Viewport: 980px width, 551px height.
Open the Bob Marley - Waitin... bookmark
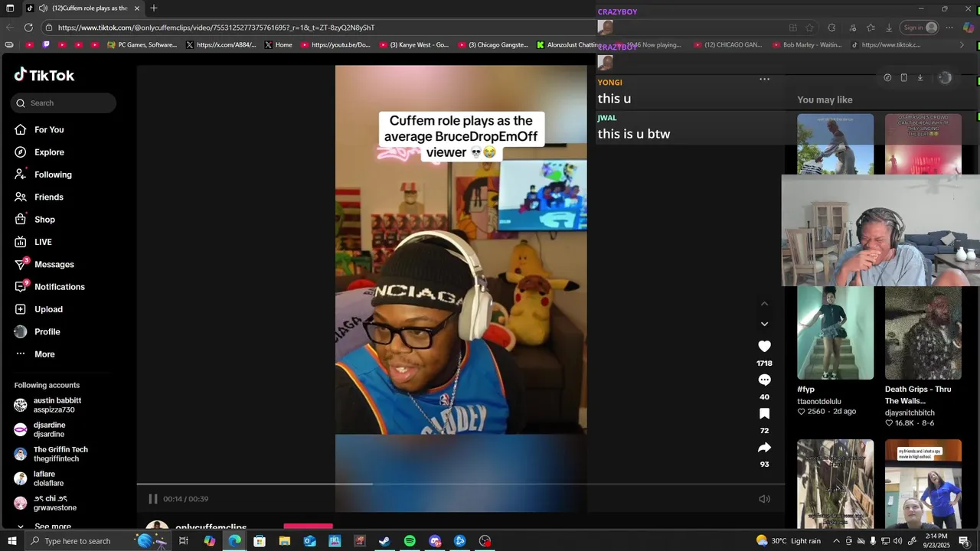(x=807, y=45)
